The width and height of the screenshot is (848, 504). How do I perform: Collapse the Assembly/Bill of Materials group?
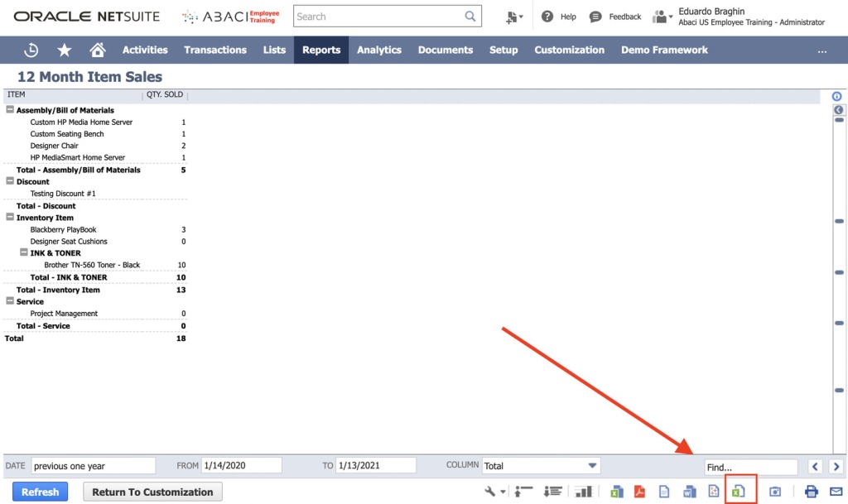(9, 110)
